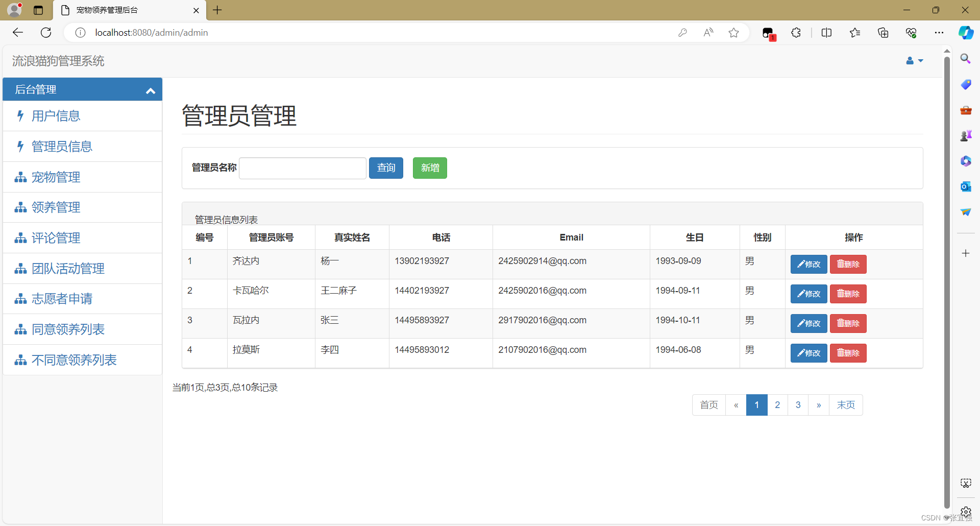Image resolution: width=980 pixels, height=526 pixels.
Task: Click the green 新增 button
Action: coord(430,168)
